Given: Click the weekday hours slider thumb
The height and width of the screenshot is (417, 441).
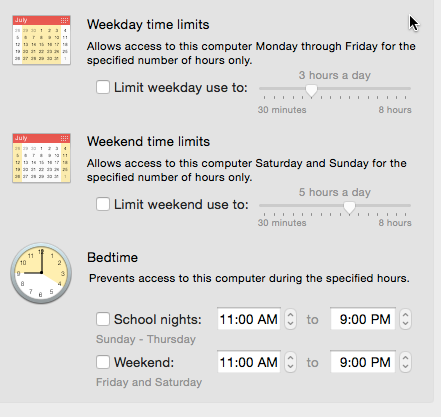Looking at the screenshot, I should coord(312,90).
